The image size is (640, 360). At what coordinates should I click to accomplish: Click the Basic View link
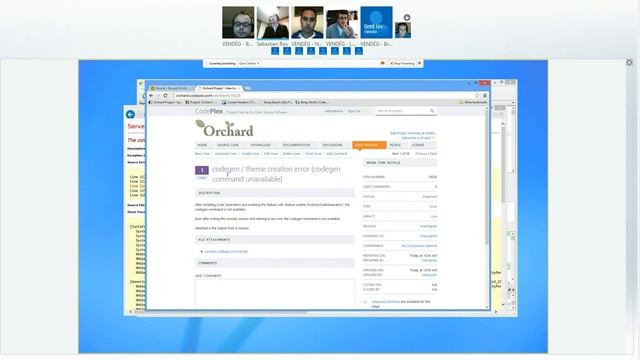[x=202, y=154]
